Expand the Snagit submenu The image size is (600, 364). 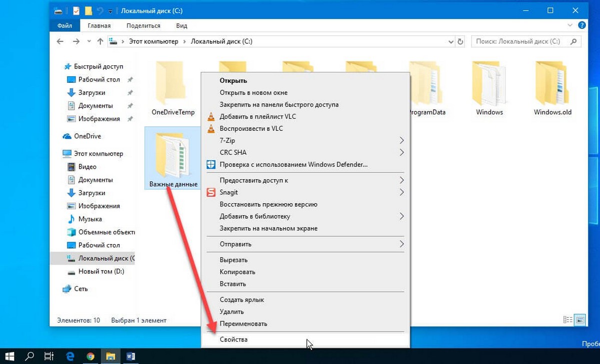pos(305,192)
